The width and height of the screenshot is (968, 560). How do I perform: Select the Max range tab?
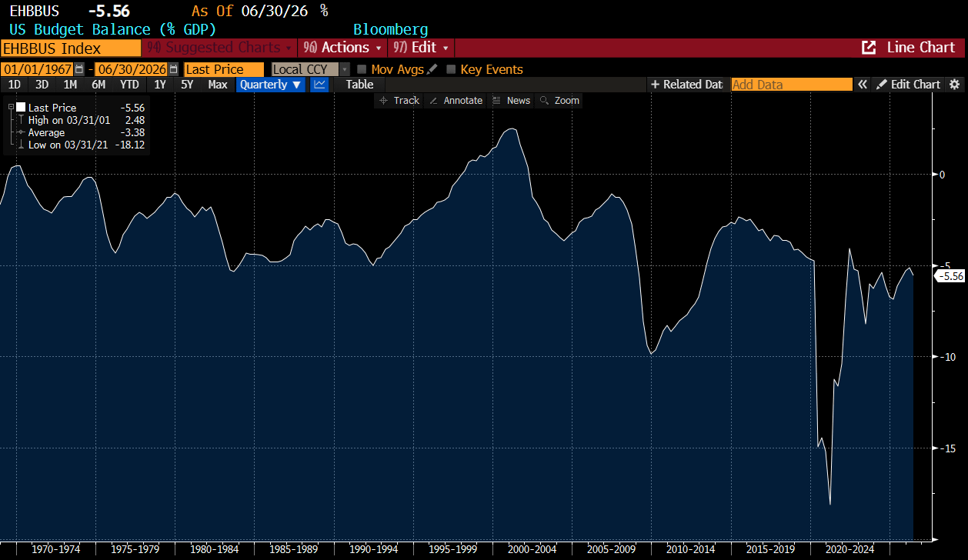coord(218,85)
